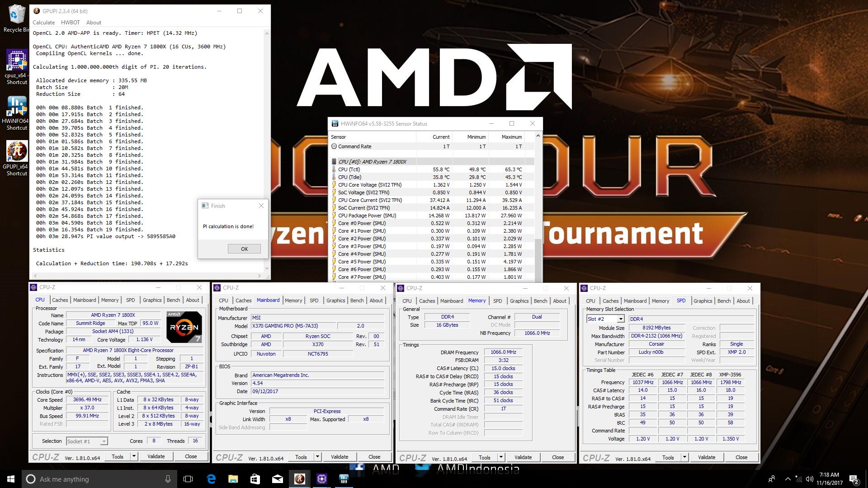Open the Calculate menu in GPUPI
Screen dimensions: 868x488
click(x=44, y=23)
